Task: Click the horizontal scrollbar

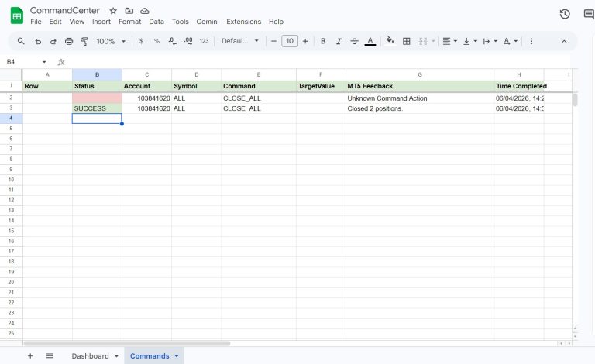Action: 127,344
